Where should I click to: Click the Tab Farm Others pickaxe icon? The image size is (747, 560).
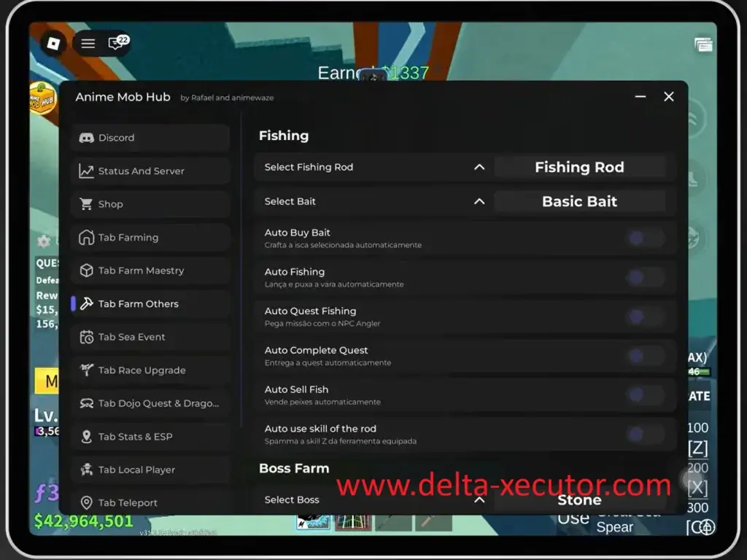(86, 303)
